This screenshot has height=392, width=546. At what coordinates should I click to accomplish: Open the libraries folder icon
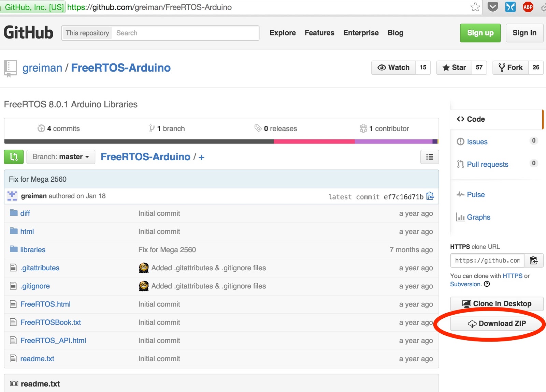click(x=14, y=249)
